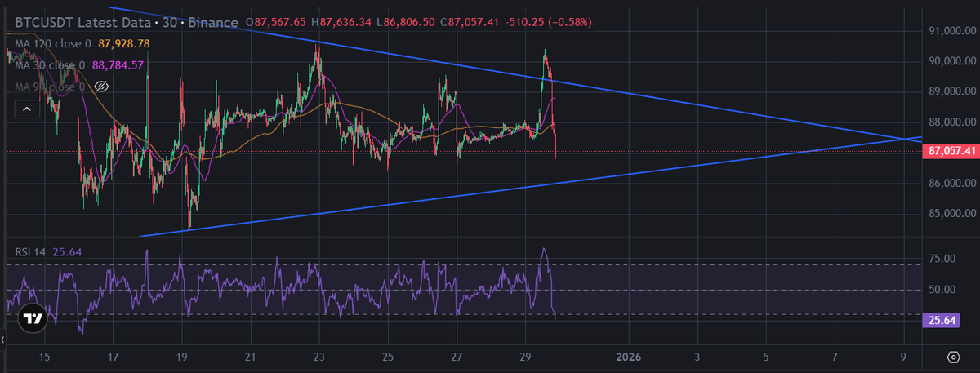Click date 29 on time axis
The height and width of the screenshot is (373, 980).
coord(525,357)
